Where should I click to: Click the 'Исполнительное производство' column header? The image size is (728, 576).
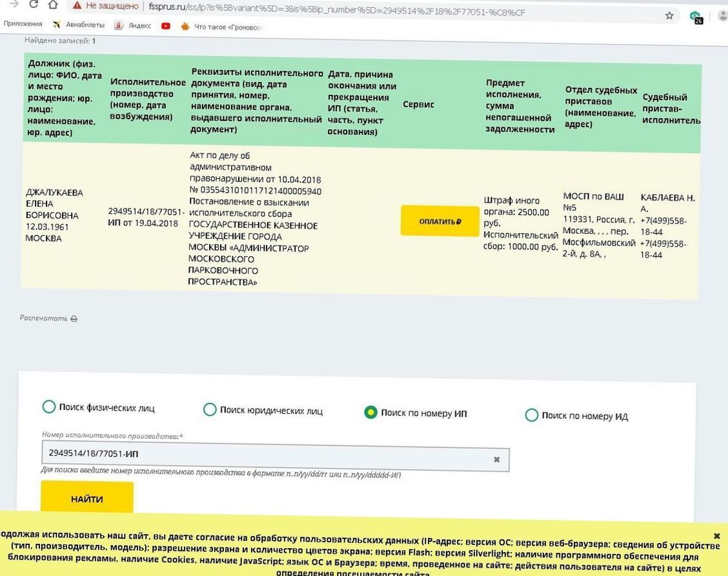click(148, 99)
